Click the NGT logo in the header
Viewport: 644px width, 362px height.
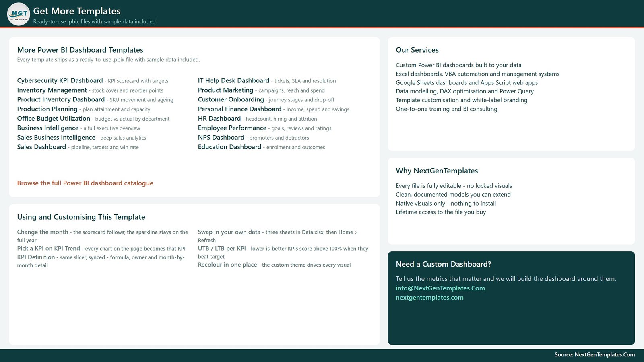19,14
